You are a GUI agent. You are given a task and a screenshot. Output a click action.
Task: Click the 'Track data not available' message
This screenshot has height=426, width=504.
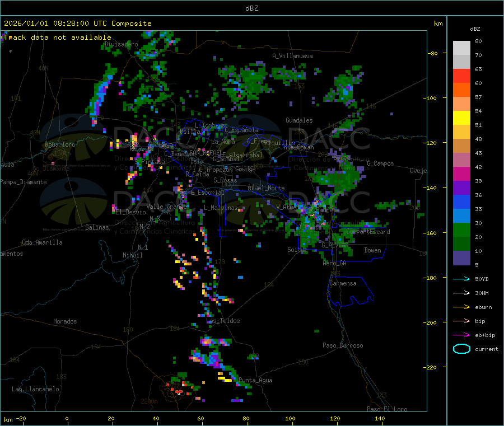(x=58, y=38)
